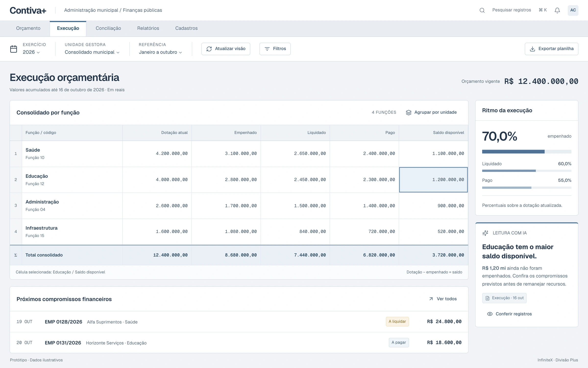
Task: Open the Filtros button
Action: (x=275, y=49)
